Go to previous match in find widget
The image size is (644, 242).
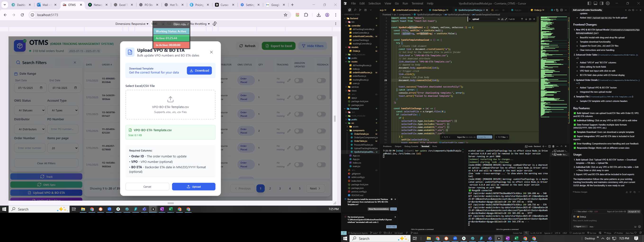coord(522,19)
